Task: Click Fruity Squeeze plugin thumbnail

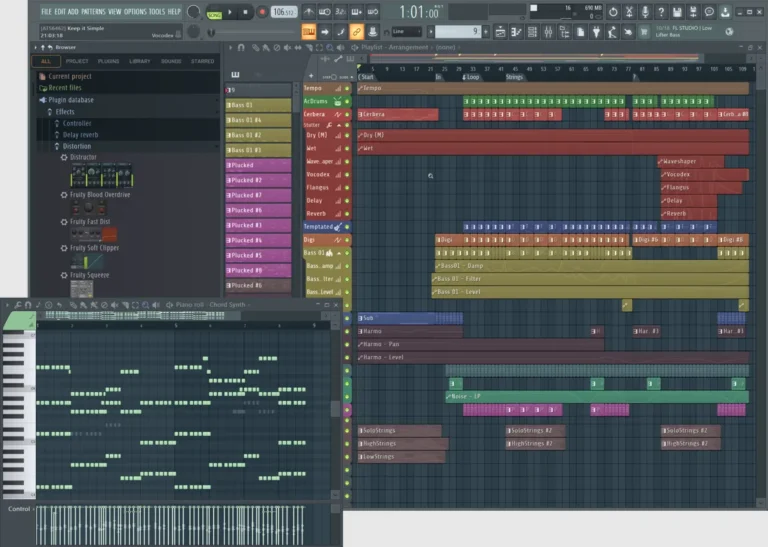Action: [82, 288]
